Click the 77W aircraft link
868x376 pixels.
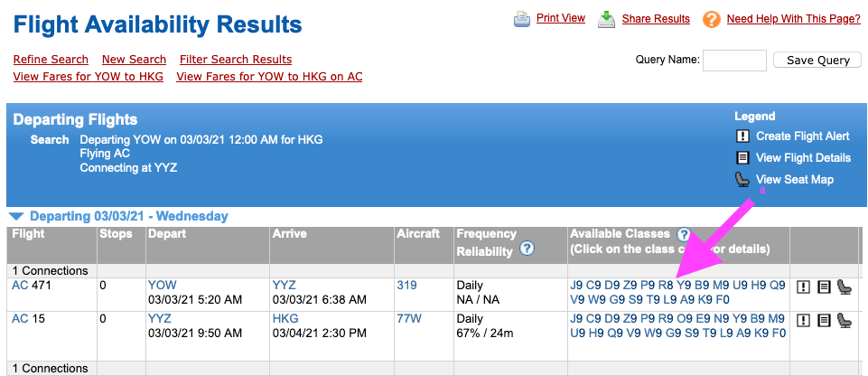[408, 319]
